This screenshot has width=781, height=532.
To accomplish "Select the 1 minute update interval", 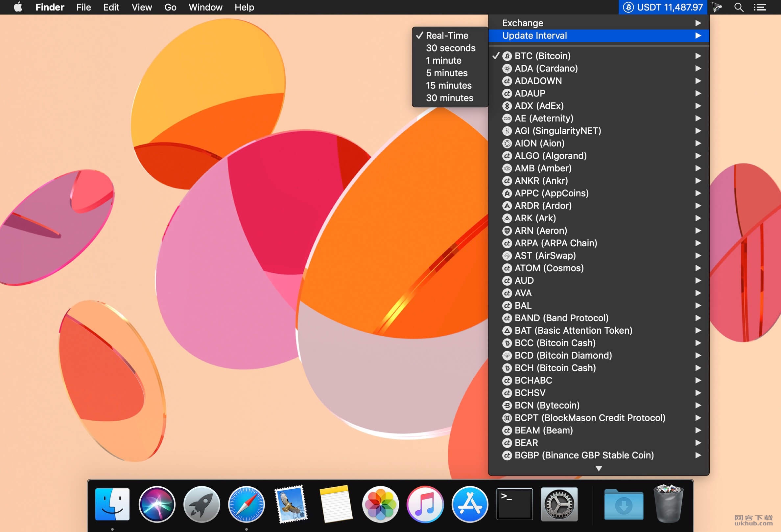I will click(450, 60).
